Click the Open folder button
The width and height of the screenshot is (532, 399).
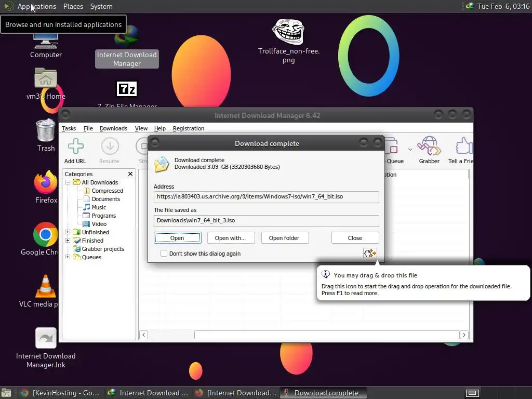pyautogui.click(x=285, y=238)
